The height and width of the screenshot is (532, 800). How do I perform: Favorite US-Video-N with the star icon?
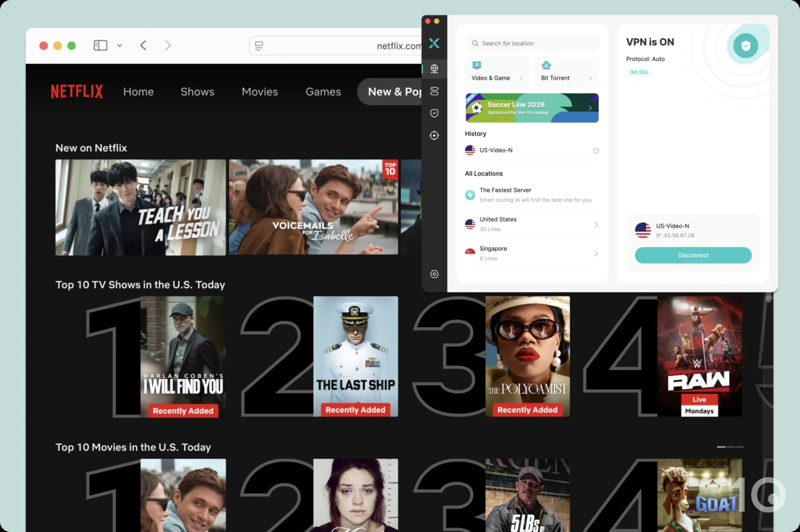(596, 150)
